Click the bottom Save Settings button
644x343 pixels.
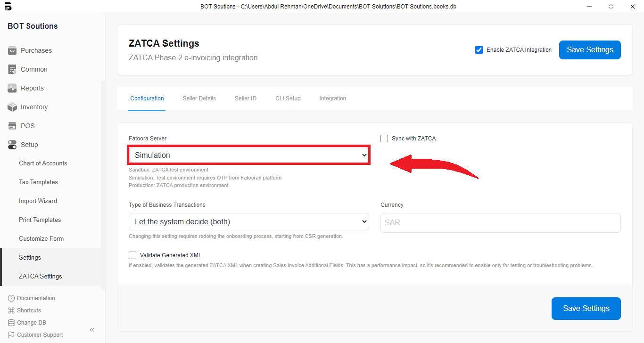point(586,309)
